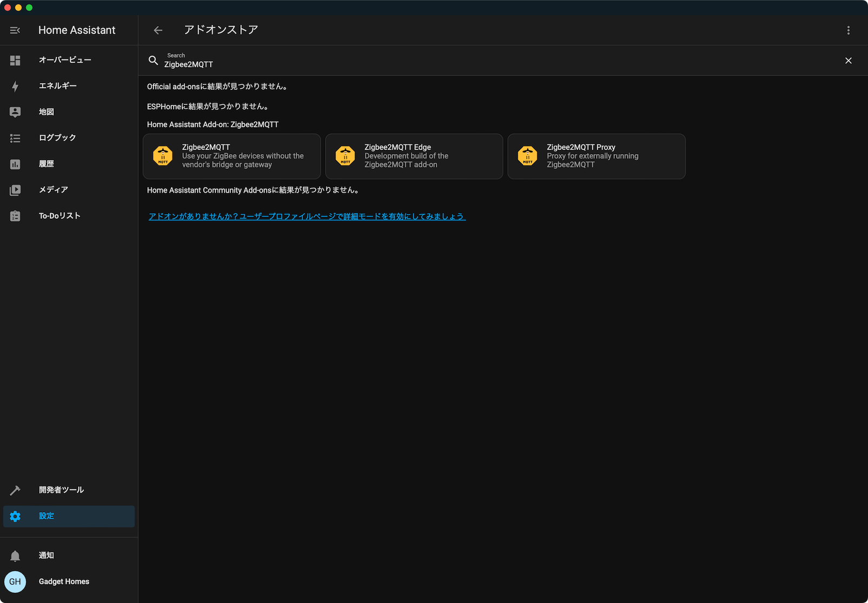Open the Zigbee2MQTT Edge add-on card
The height and width of the screenshot is (603, 868).
[x=414, y=156]
